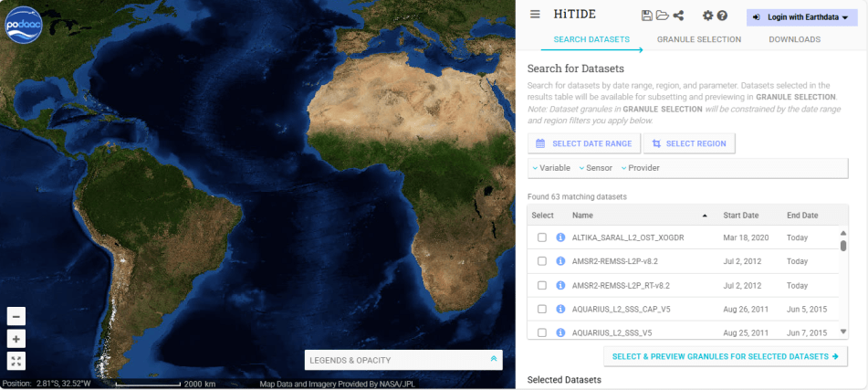This screenshot has height=390, width=868.
Task: Open the hamburger menu beside HiTIDE
Action: coord(535,16)
